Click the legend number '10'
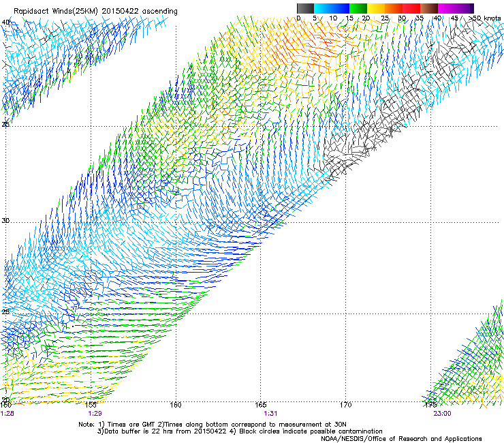 [x=333, y=18]
